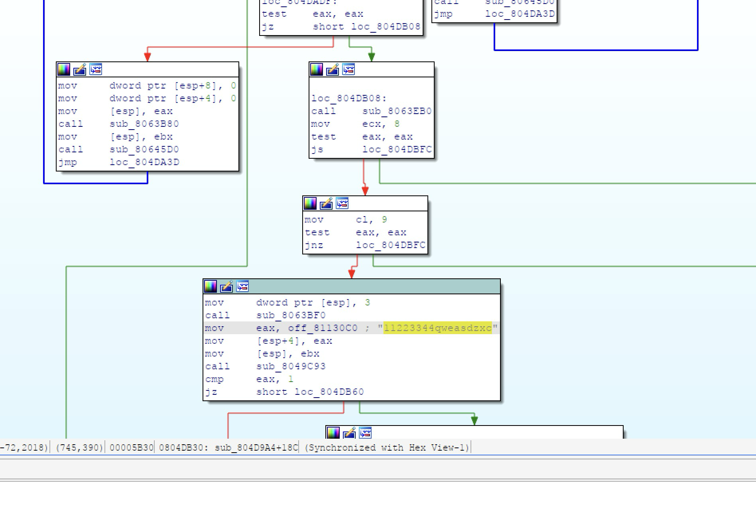Click 'short loc_804DB08' in the top jz instruction
756x532 pixels.
pyautogui.click(x=367, y=27)
